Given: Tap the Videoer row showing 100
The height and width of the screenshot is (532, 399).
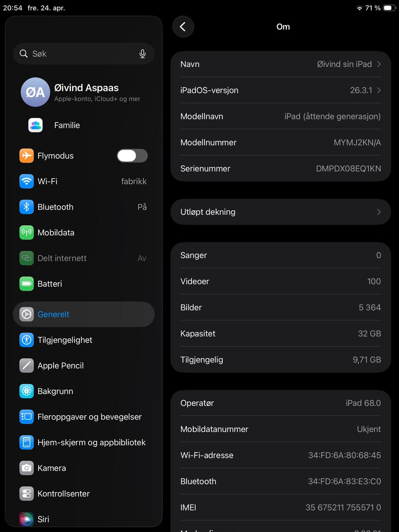Looking at the screenshot, I should 281,281.
